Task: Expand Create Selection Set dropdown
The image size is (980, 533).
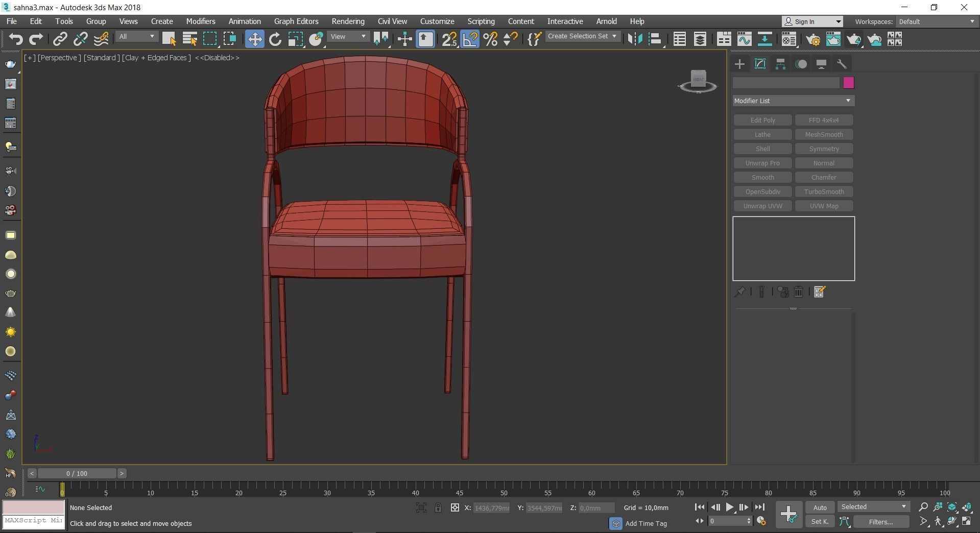Action: (583, 36)
